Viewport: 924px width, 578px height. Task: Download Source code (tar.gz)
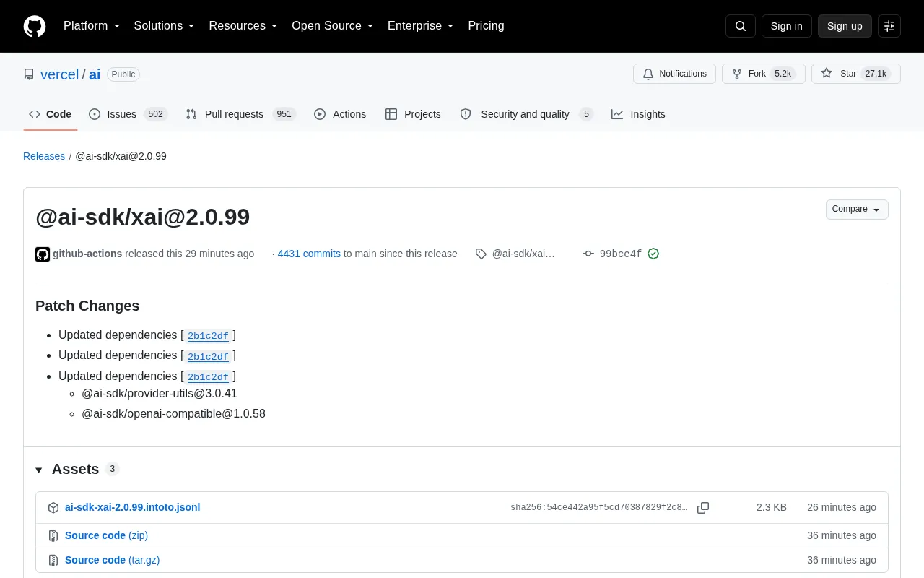point(112,560)
